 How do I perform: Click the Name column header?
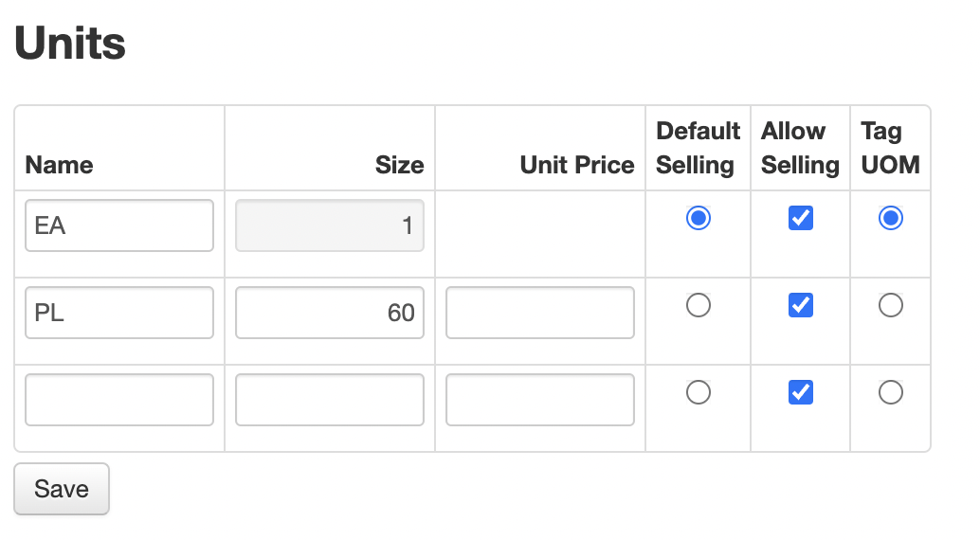click(x=60, y=165)
